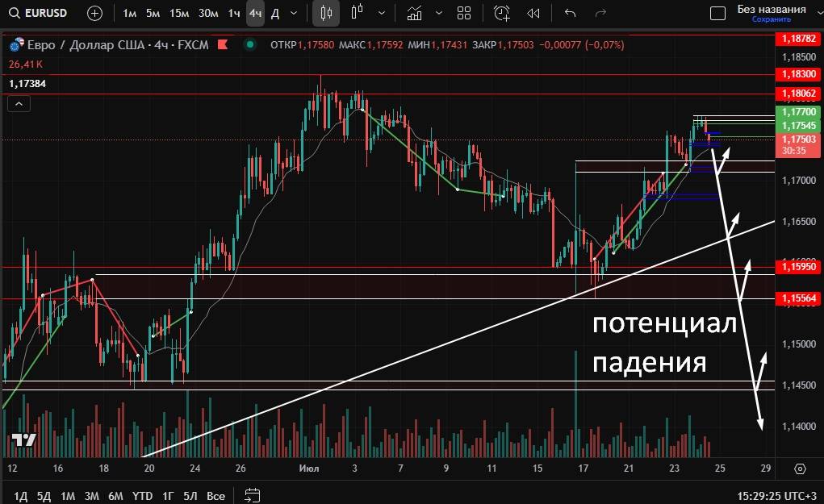This screenshot has height=504, width=824.
Task: Set range to 5Д
Action: 44,496
